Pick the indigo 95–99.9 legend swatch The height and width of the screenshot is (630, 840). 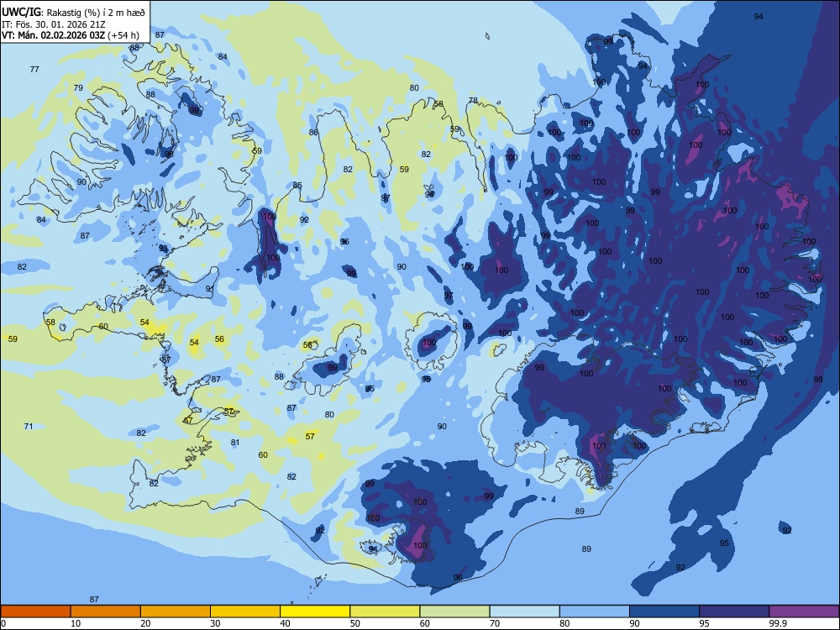[x=734, y=612]
